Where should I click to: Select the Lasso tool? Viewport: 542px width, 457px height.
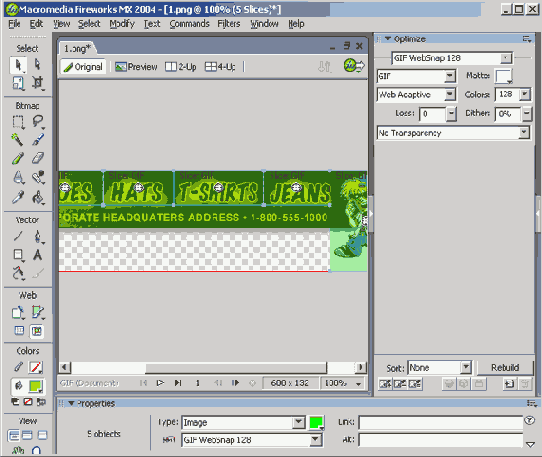(38, 121)
